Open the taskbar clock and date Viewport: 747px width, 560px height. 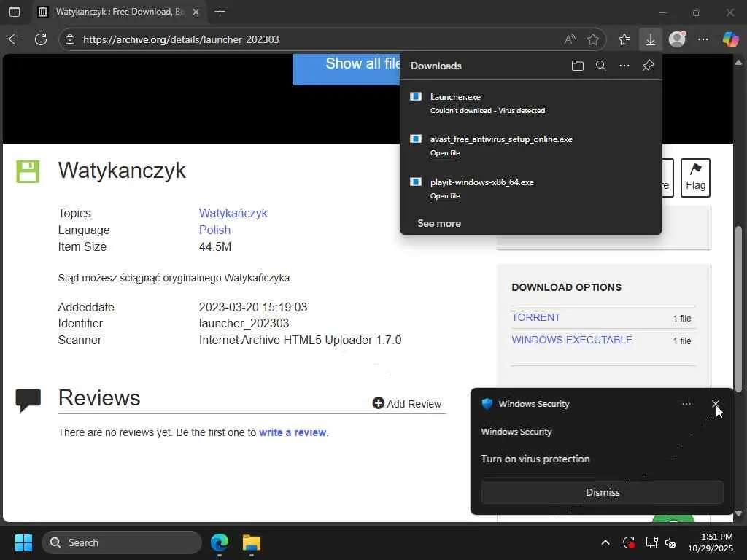[711, 542]
